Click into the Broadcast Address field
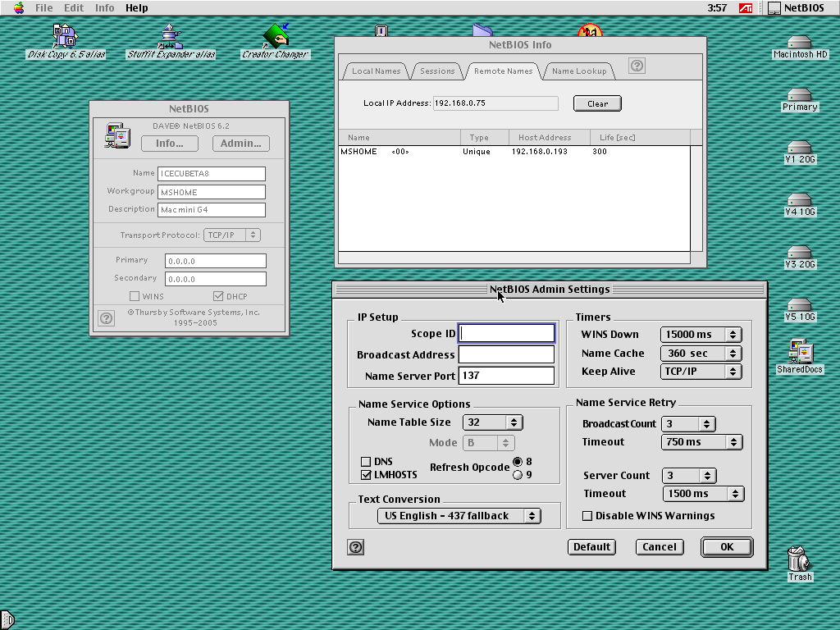Viewport: 840px width, 630px height. (507, 354)
